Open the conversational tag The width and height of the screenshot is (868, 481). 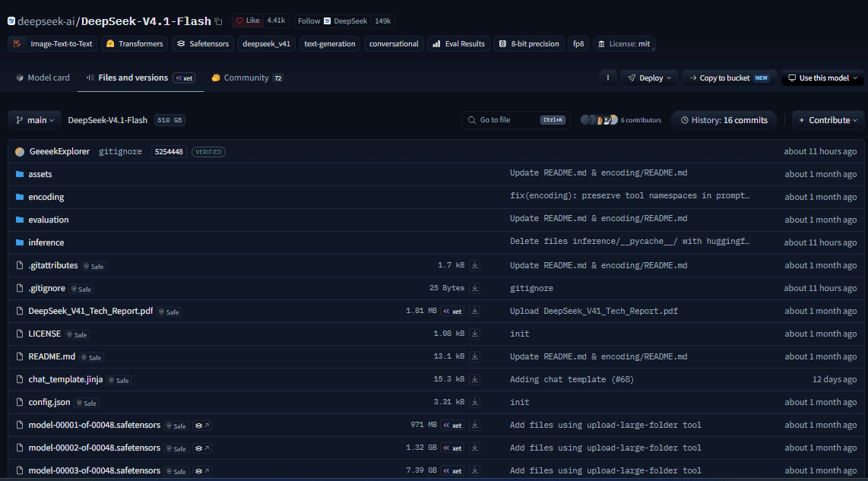[x=394, y=44]
